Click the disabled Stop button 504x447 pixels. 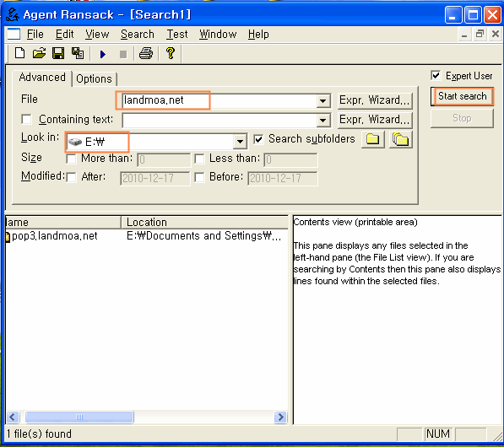(x=463, y=118)
